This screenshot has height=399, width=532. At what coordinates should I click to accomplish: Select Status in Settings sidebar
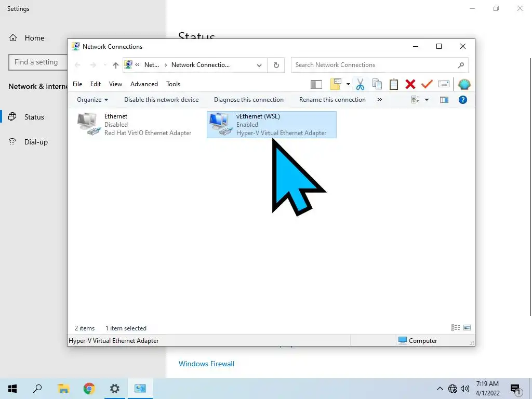(34, 117)
